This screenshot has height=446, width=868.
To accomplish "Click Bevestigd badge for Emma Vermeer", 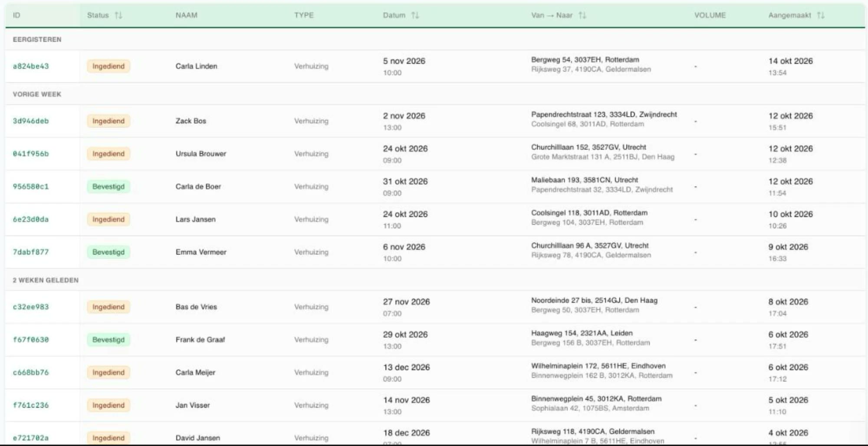I will click(x=108, y=252).
